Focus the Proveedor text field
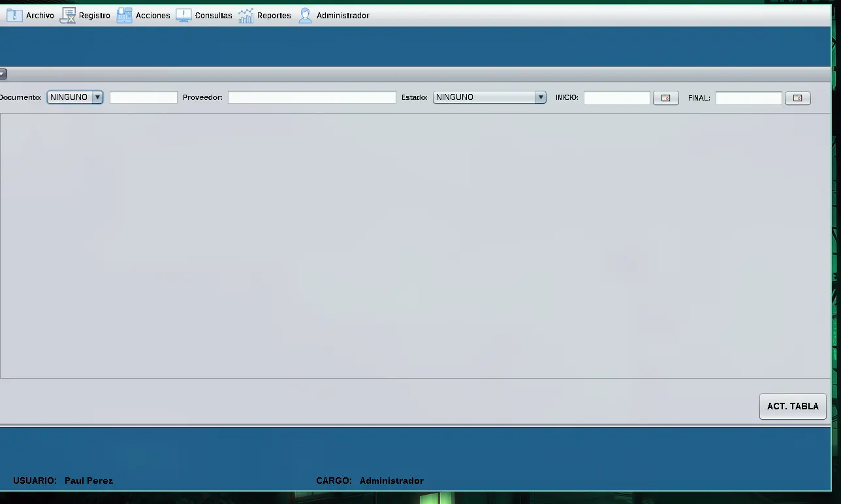 [x=312, y=97]
